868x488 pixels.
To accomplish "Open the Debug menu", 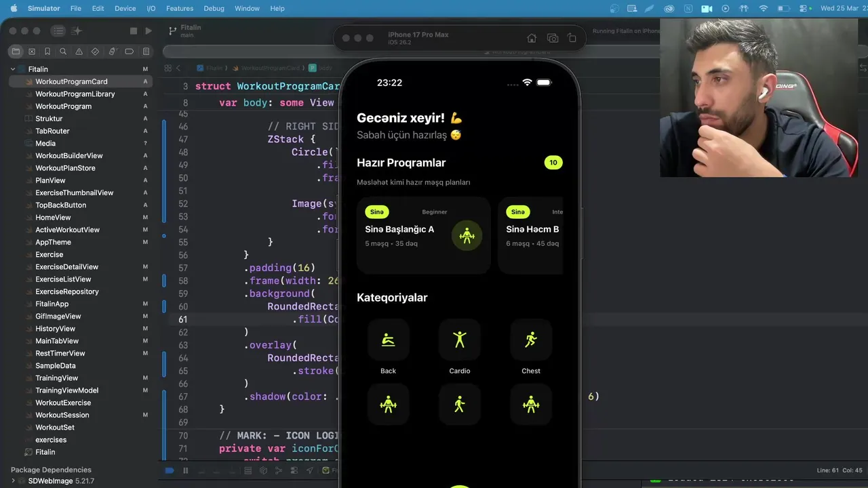I will coord(214,8).
